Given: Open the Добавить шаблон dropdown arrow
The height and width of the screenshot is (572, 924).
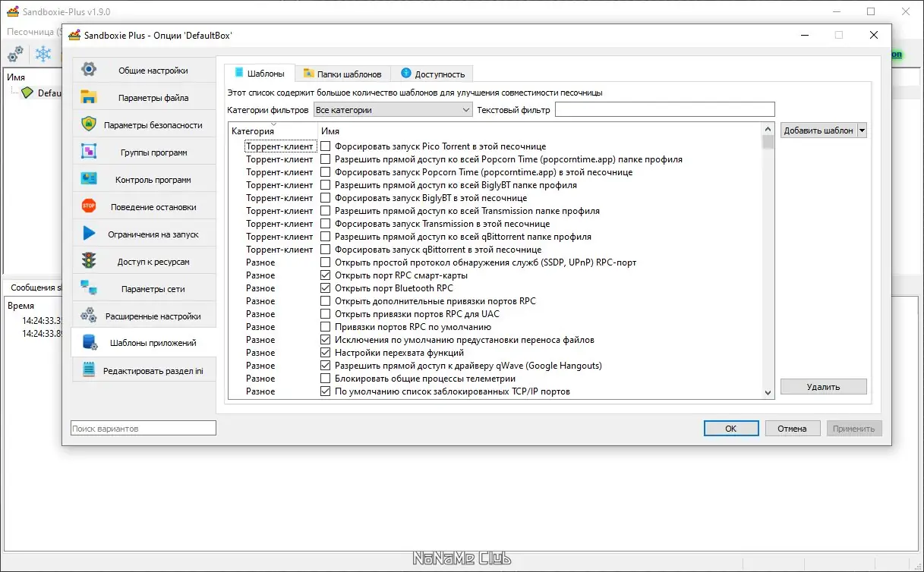Looking at the screenshot, I should [x=862, y=130].
